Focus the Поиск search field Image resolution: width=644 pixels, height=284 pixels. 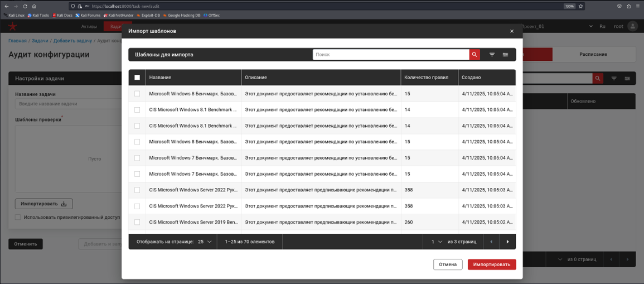(x=390, y=55)
